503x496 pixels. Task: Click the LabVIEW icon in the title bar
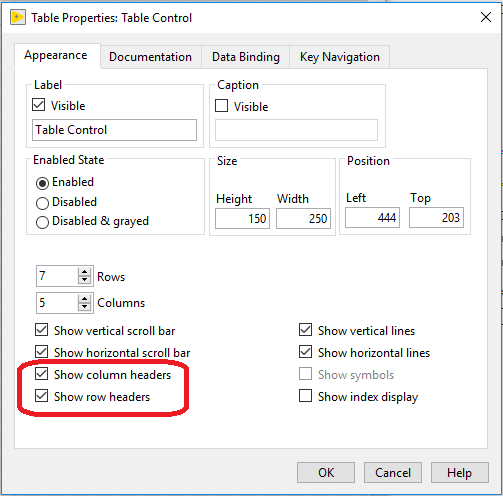tap(18, 18)
